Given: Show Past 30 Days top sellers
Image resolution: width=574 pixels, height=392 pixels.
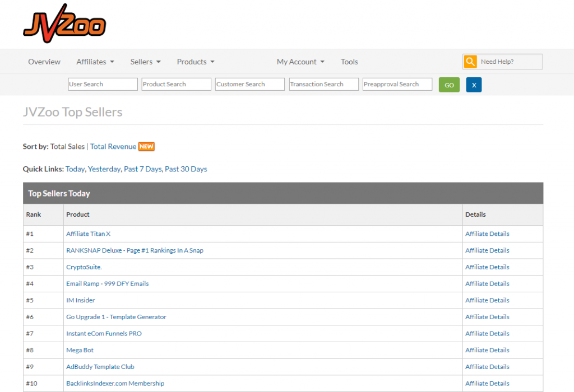Looking at the screenshot, I should coord(186,169).
